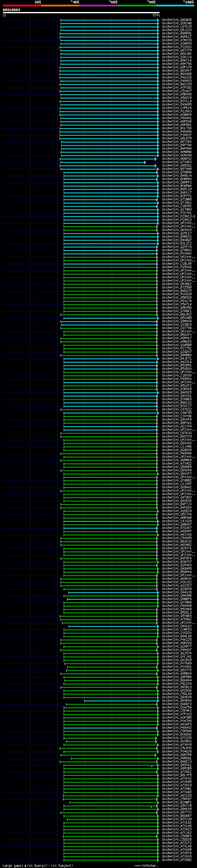Click the Large gaps legend text

13,866
